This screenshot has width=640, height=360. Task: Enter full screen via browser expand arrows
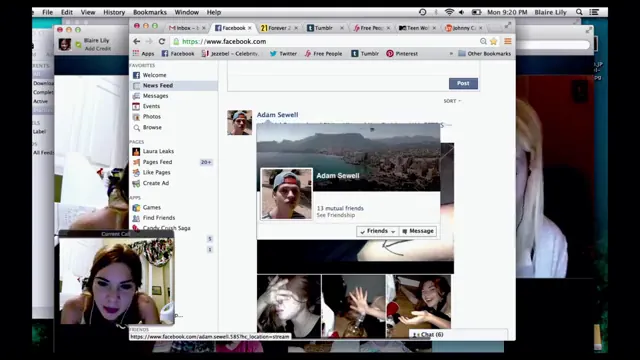click(x=508, y=25)
